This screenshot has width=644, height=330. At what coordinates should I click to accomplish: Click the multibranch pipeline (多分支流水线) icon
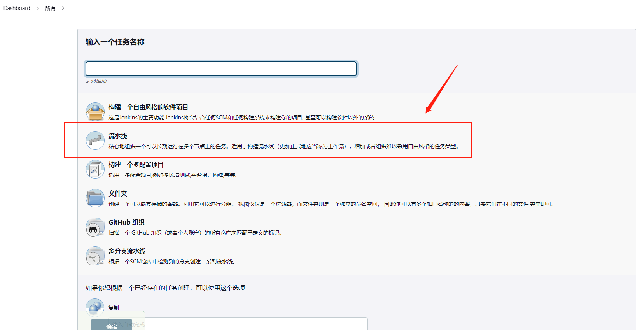95,256
